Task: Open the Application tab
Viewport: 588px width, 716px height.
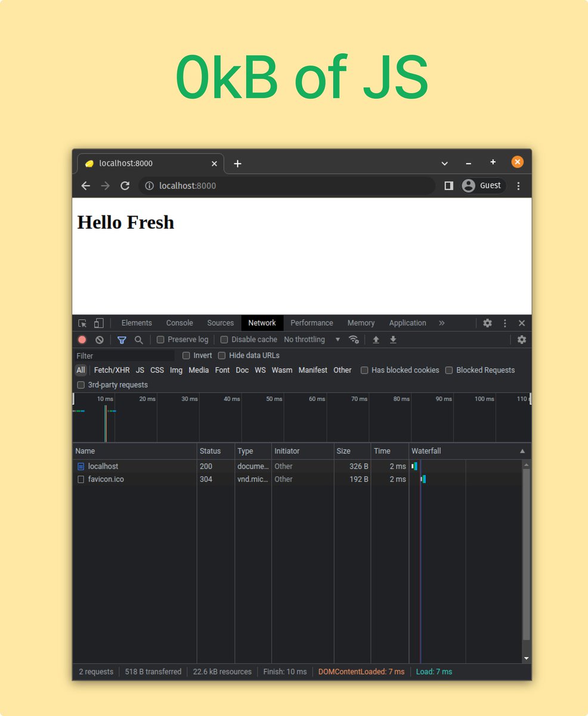Action: tap(407, 323)
